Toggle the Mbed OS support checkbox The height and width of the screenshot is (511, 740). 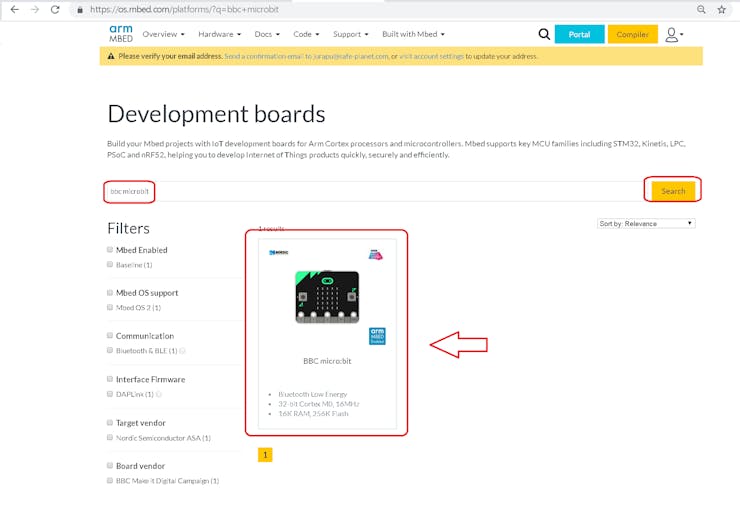click(x=110, y=293)
